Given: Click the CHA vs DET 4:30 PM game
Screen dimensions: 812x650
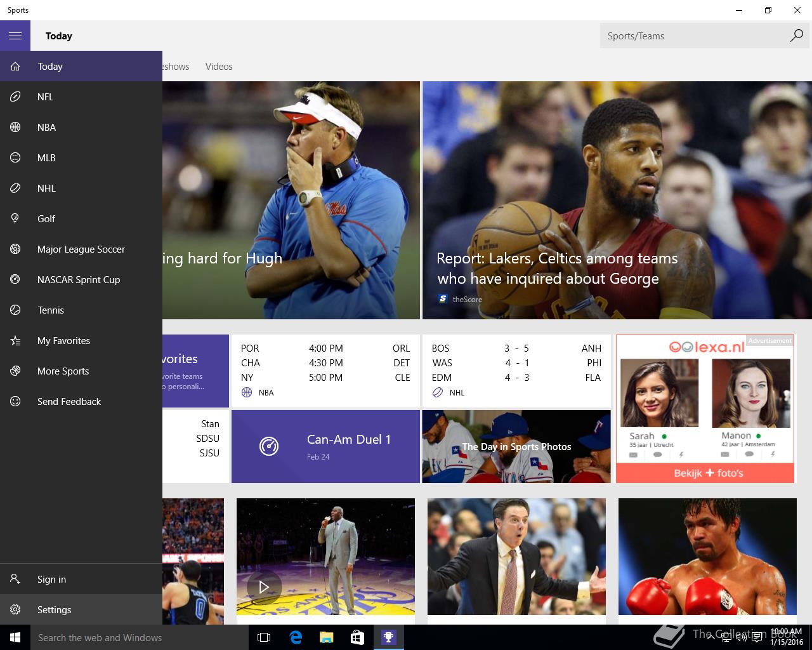Looking at the screenshot, I should tap(325, 362).
